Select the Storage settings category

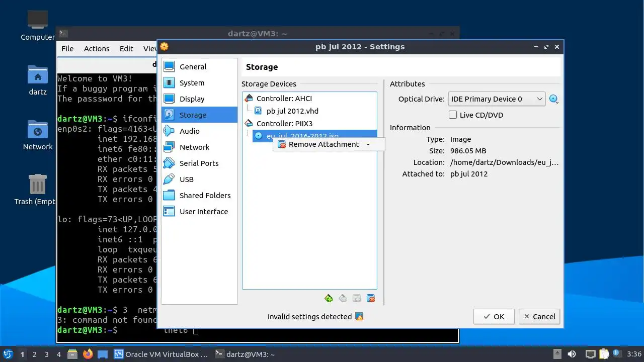[199, 115]
